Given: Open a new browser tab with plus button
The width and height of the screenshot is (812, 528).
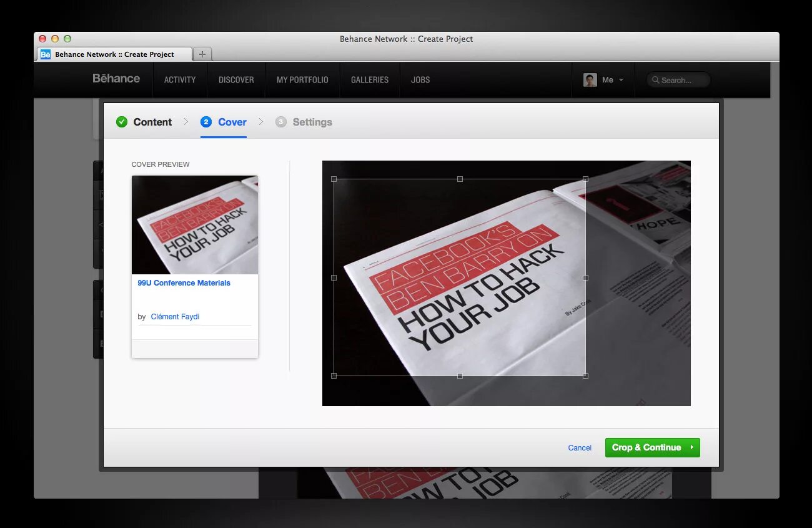Looking at the screenshot, I should click(202, 54).
